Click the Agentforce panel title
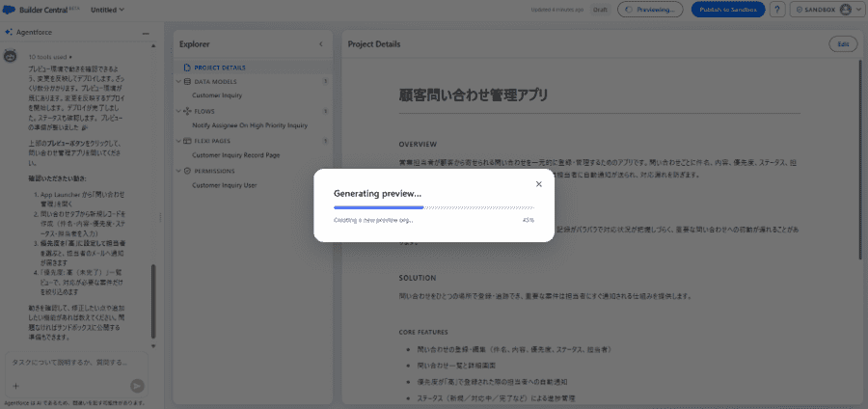Screen dimensions: 868x409 (x=35, y=33)
